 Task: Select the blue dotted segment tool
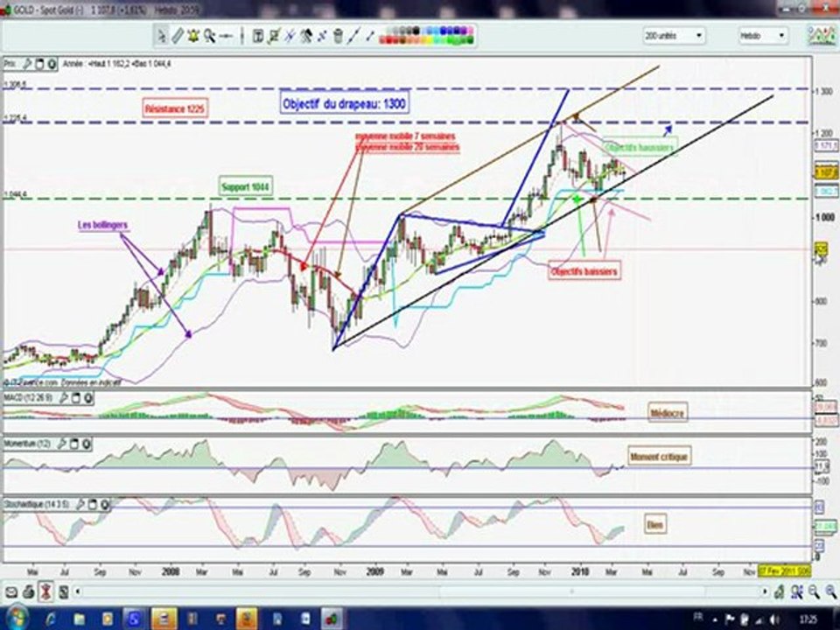click(x=322, y=36)
